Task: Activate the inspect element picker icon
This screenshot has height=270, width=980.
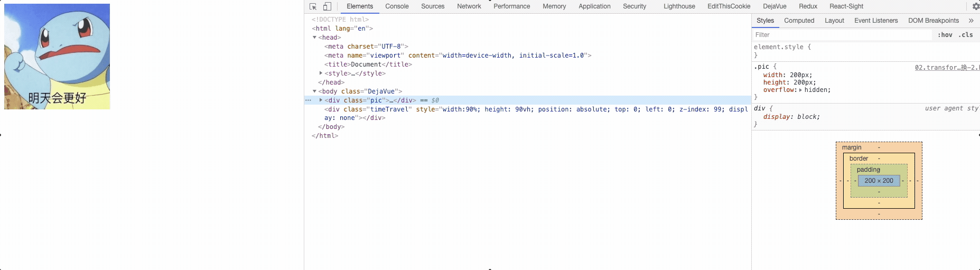Action: (313, 6)
